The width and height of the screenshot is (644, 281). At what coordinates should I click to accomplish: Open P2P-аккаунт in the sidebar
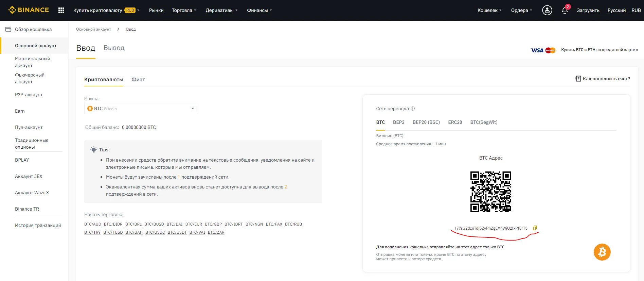pos(29,95)
